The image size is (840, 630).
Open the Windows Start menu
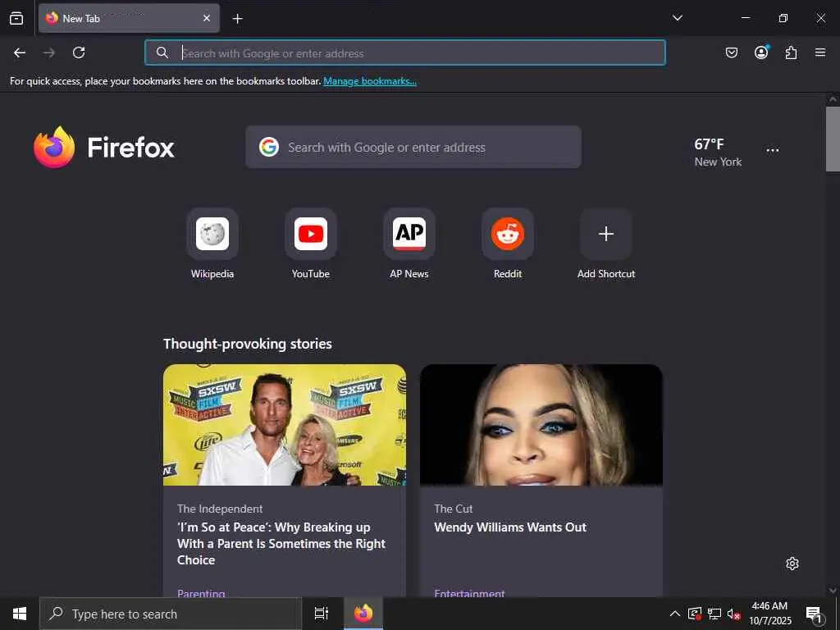pyautogui.click(x=20, y=614)
